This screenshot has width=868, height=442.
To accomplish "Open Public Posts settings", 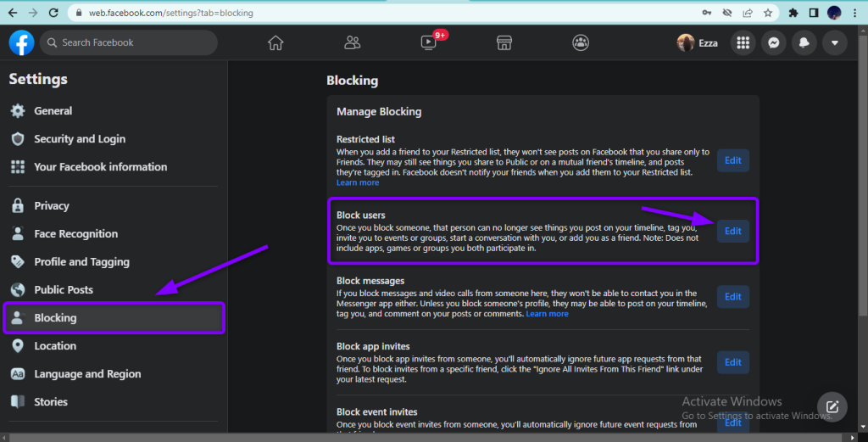I will coord(114,289).
